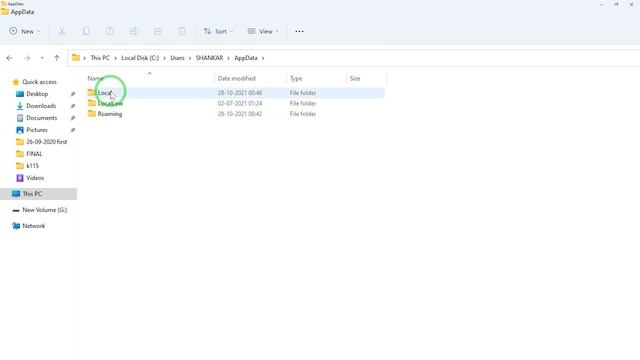Open the View dropdown
Image resolution: width=640 pixels, height=360 pixels.
263,31
